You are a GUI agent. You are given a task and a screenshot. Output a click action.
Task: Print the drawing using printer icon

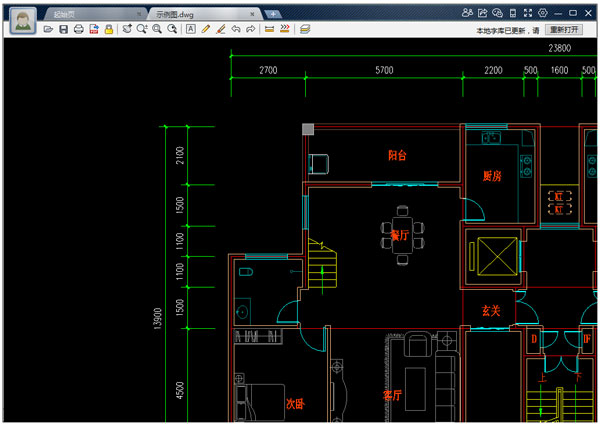pyautogui.click(x=78, y=29)
